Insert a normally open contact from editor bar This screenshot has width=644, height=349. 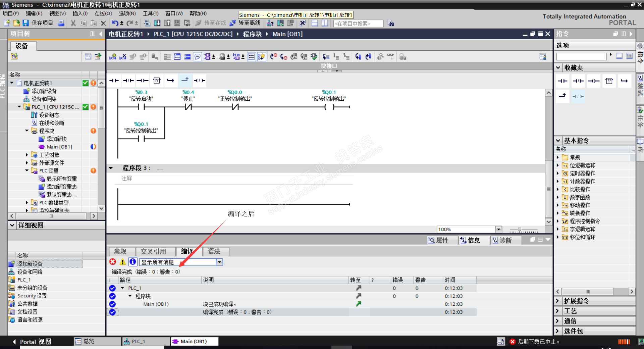[114, 81]
